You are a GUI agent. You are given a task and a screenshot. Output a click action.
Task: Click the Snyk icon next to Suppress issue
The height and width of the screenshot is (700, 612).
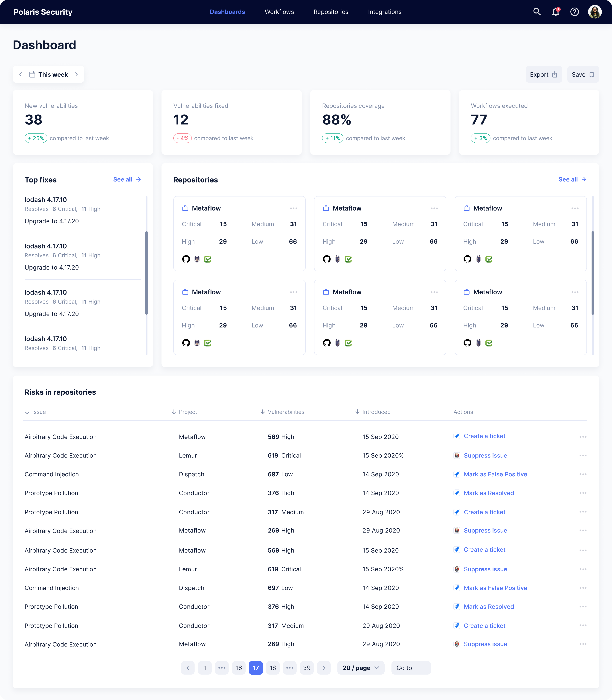point(457,455)
